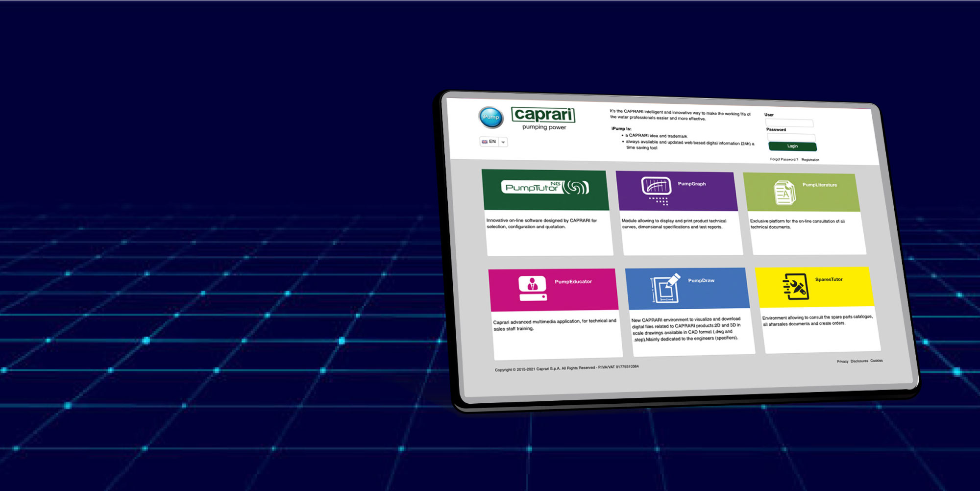Click the PumpDraw drafting pencil icon
980x491 pixels.
tap(665, 288)
